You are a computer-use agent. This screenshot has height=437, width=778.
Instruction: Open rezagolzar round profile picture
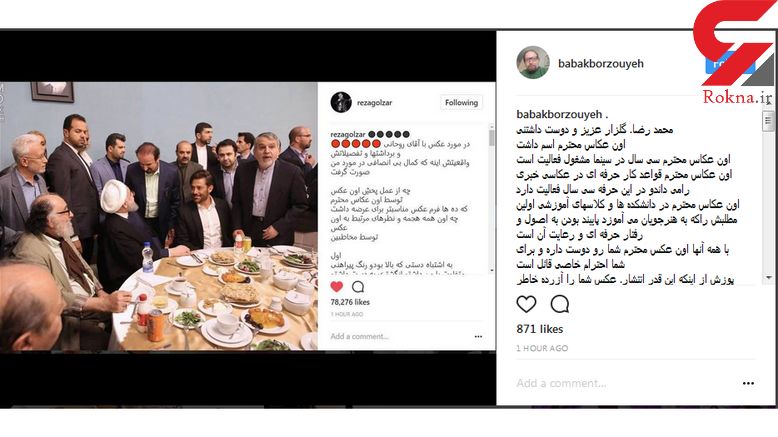click(x=341, y=102)
